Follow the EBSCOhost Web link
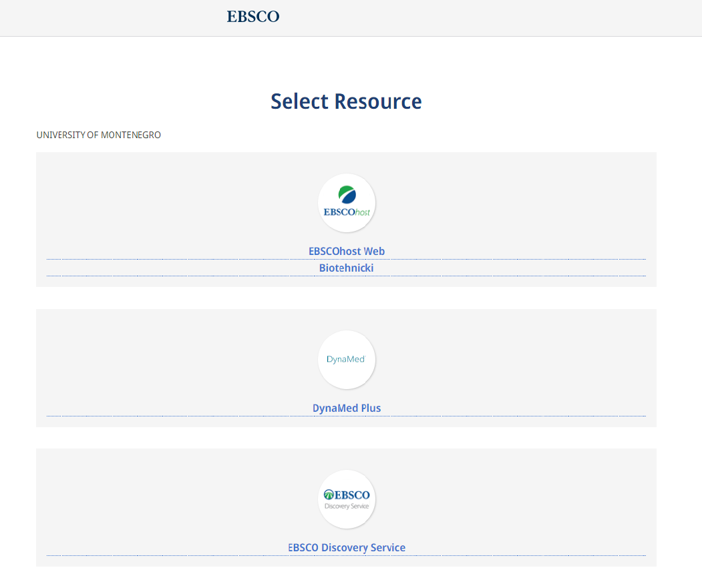Screen dimensions: 702x588 [x=347, y=251]
